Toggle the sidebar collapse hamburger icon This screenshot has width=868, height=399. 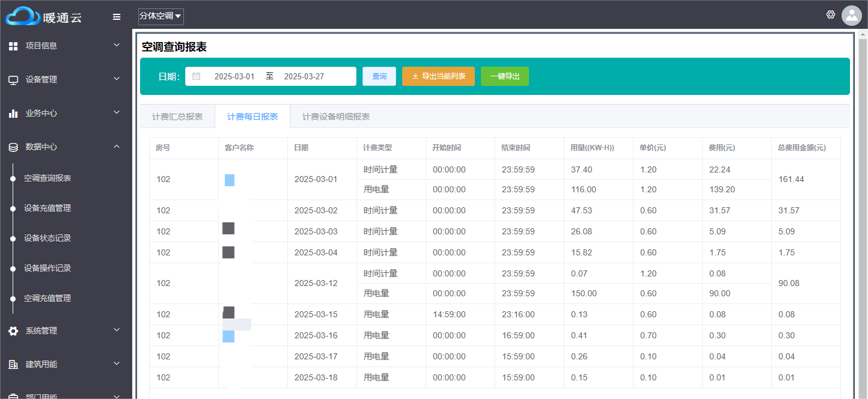[x=117, y=17]
